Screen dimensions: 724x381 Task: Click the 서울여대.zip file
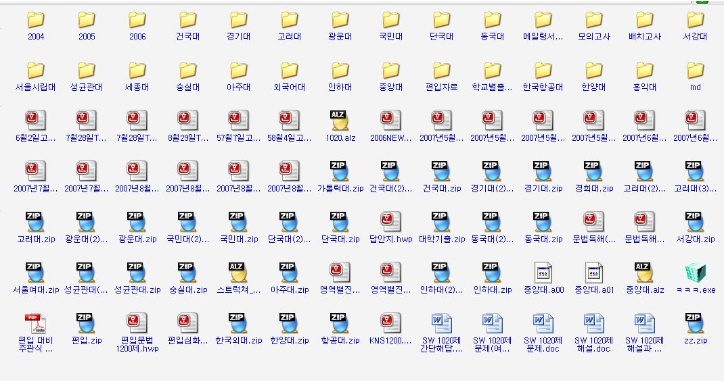pos(36,278)
